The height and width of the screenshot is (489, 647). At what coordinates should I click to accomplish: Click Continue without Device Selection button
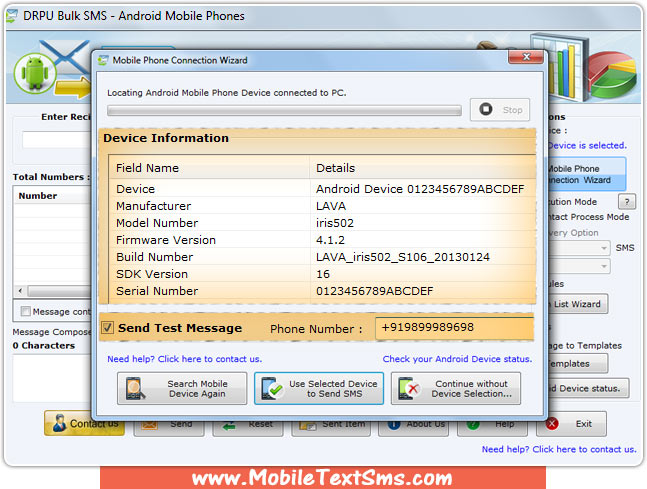pos(456,388)
